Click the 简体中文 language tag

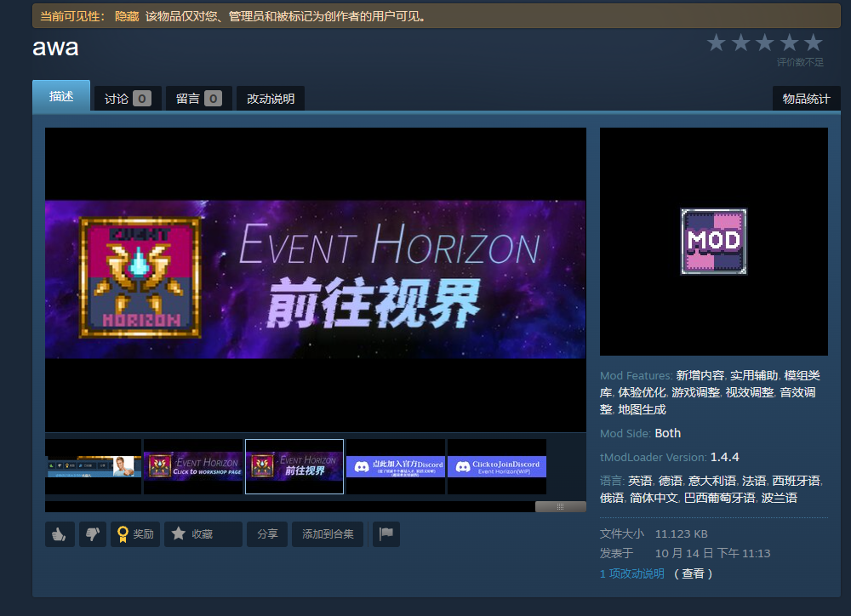[654, 498]
